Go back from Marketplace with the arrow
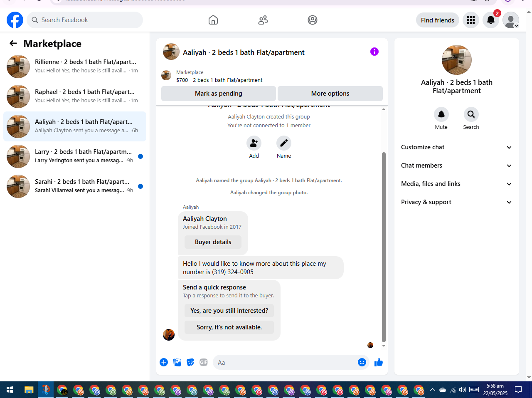Screen dimensions: 532x398 [x=13, y=43]
